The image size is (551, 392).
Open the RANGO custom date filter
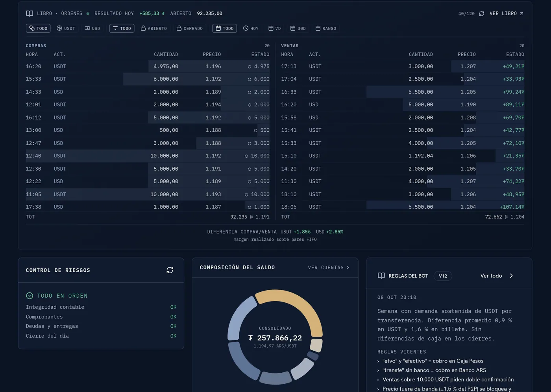pyautogui.click(x=326, y=28)
